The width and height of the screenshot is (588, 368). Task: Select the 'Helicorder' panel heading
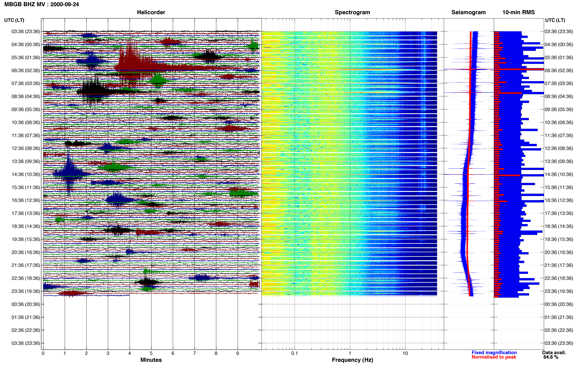point(151,12)
